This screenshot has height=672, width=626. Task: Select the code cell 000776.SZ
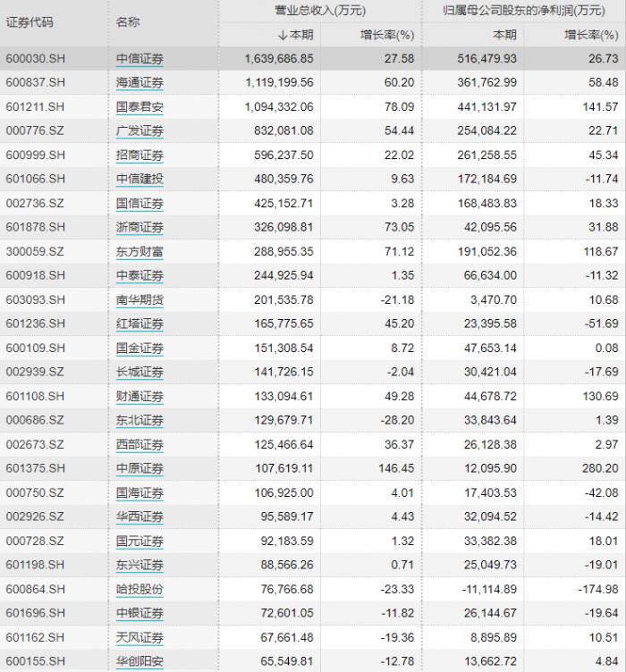pyautogui.click(x=35, y=130)
